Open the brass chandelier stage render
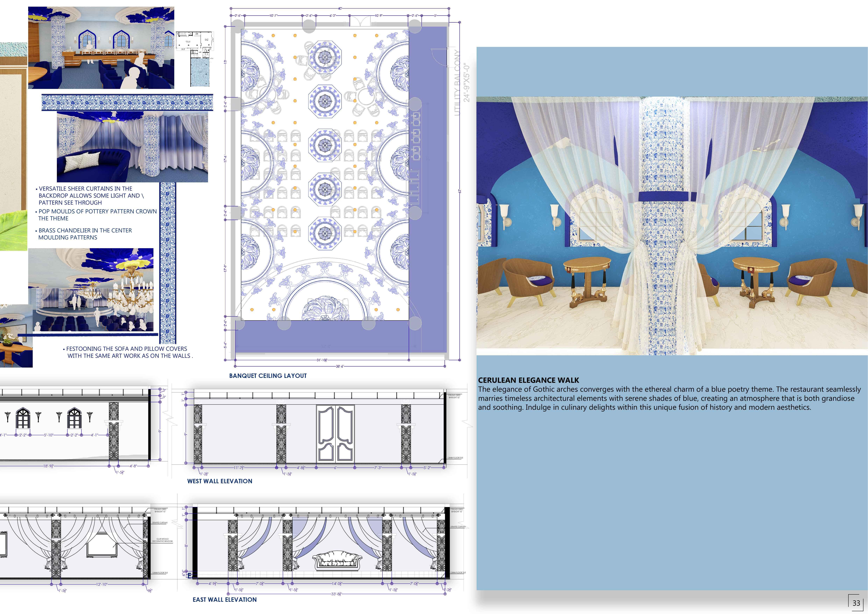 click(91, 290)
